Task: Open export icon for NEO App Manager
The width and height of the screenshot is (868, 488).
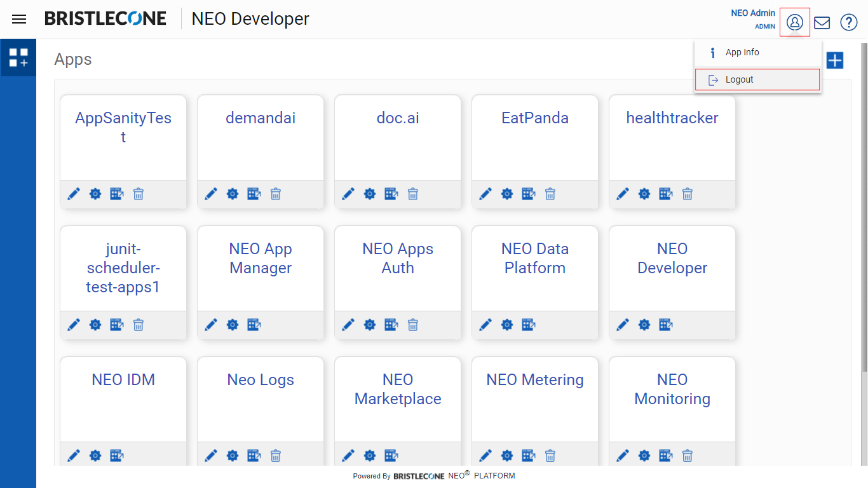Action: click(254, 325)
